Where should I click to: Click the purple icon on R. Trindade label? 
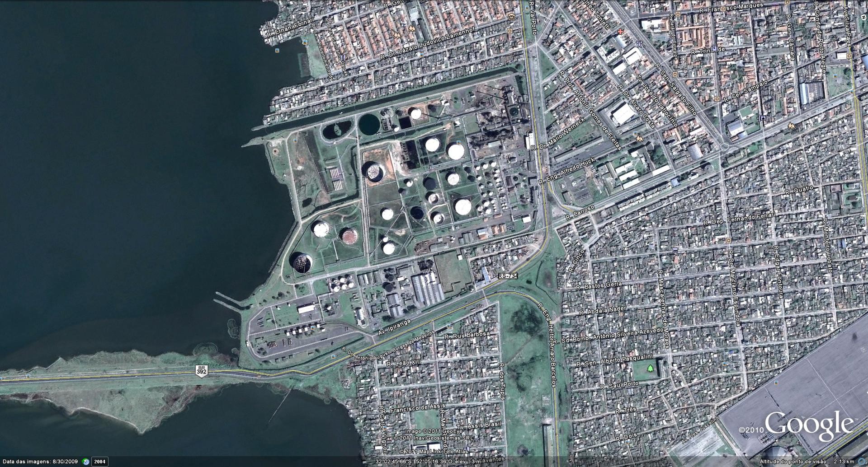coord(714,49)
